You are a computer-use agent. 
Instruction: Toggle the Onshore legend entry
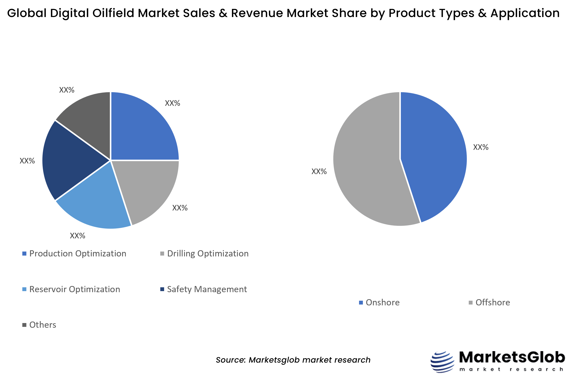382,302
